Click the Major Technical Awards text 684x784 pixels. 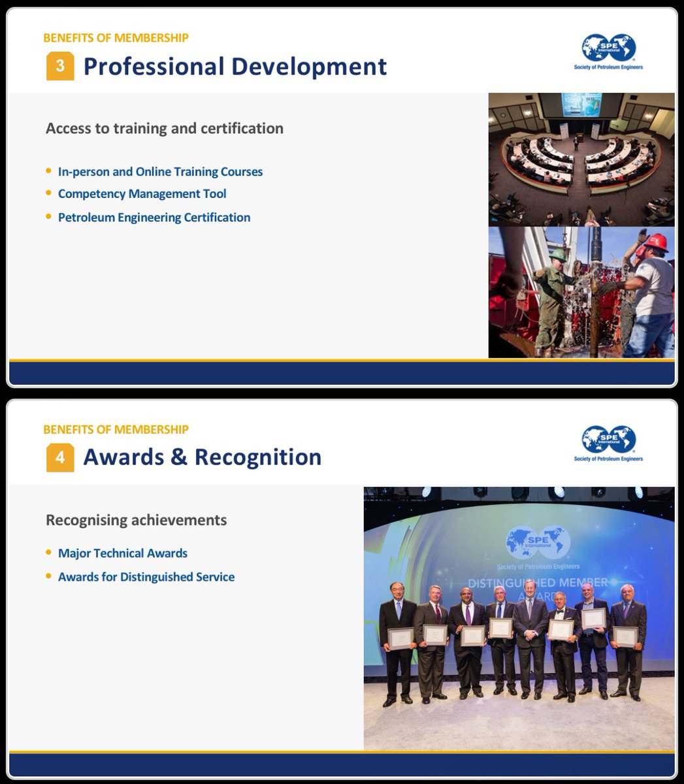(122, 553)
